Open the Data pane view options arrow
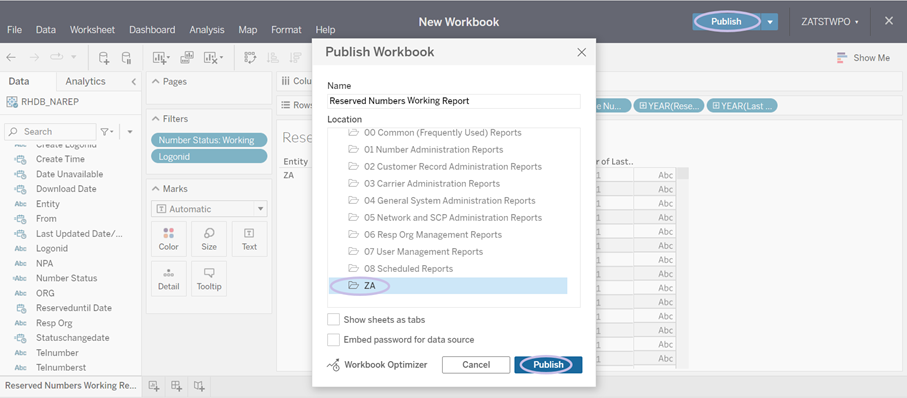This screenshot has height=398, width=907. click(130, 131)
